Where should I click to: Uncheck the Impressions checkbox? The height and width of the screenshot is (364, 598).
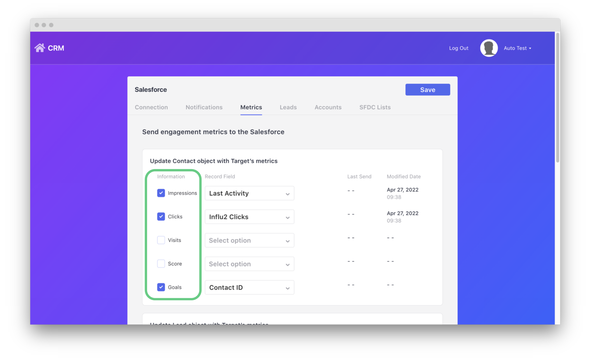[x=161, y=193]
